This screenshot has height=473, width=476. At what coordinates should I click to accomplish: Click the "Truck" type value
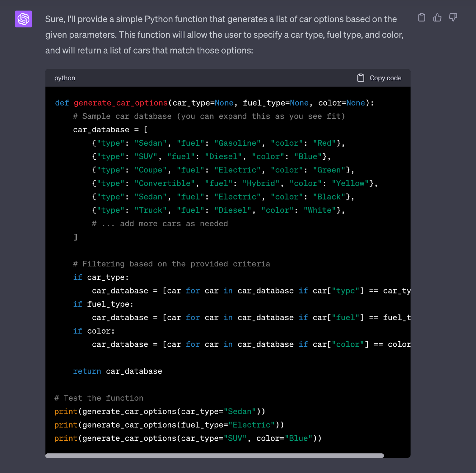click(x=151, y=210)
